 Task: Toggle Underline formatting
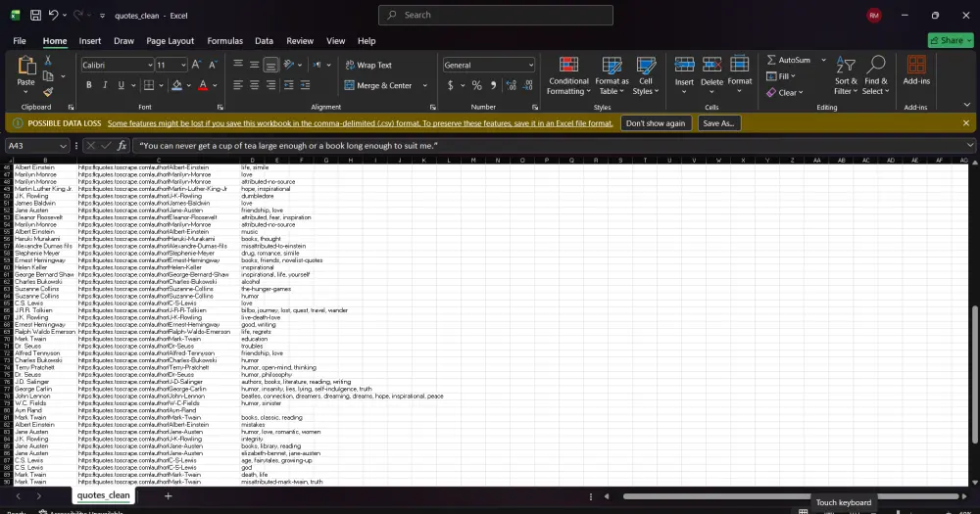[x=122, y=85]
